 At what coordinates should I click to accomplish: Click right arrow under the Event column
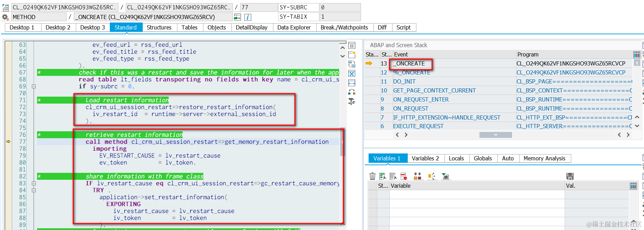pos(406,135)
